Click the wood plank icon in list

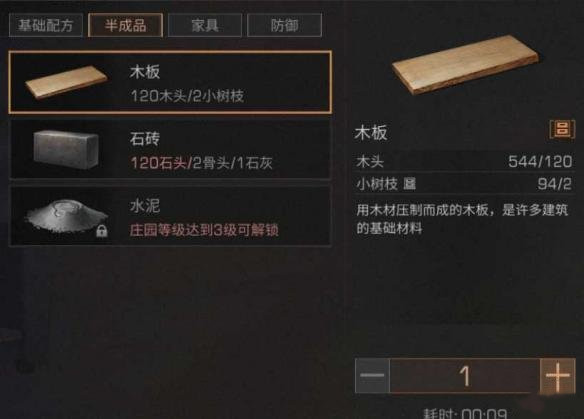point(66,82)
